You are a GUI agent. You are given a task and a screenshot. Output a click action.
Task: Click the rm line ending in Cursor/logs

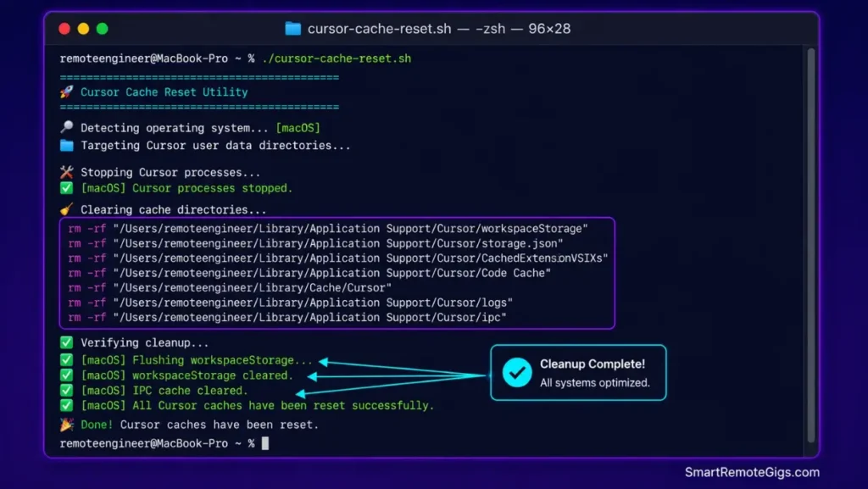pos(290,303)
